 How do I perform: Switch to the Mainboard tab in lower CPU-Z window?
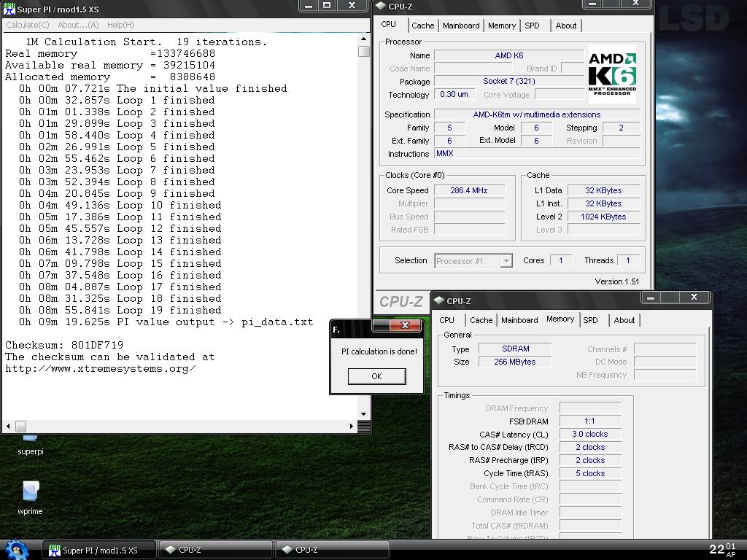pyautogui.click(x=519, y=320)
